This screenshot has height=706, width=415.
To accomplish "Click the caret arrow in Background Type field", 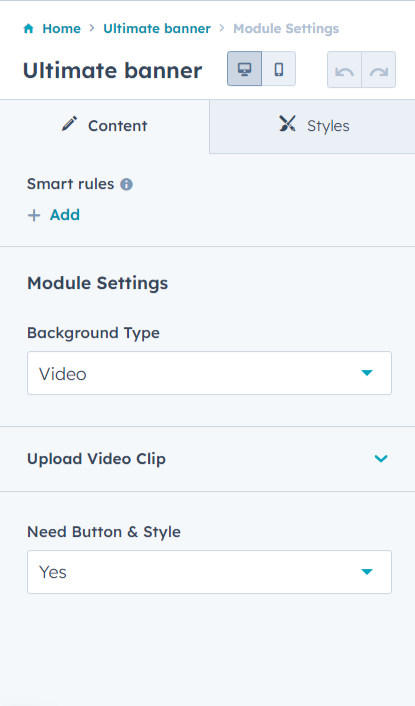I will click(367, 373).
